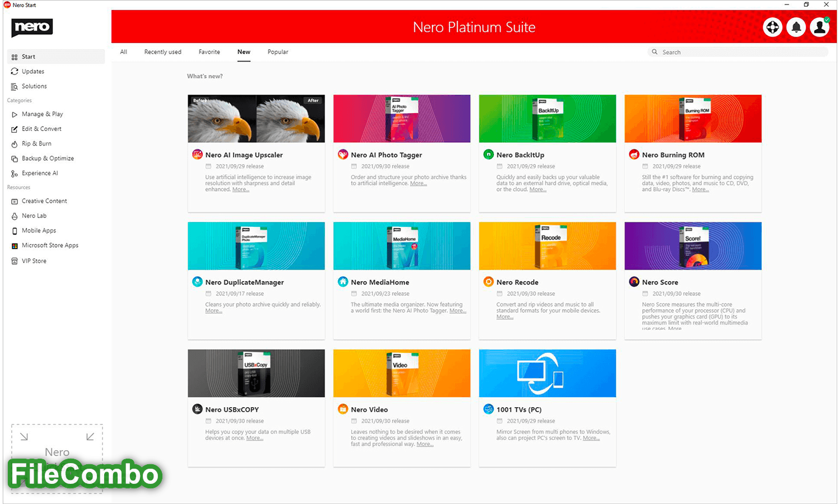840x504 pixels.
Task: Click the Nero MediaHome app icon
Action: (x=343, y=282)
